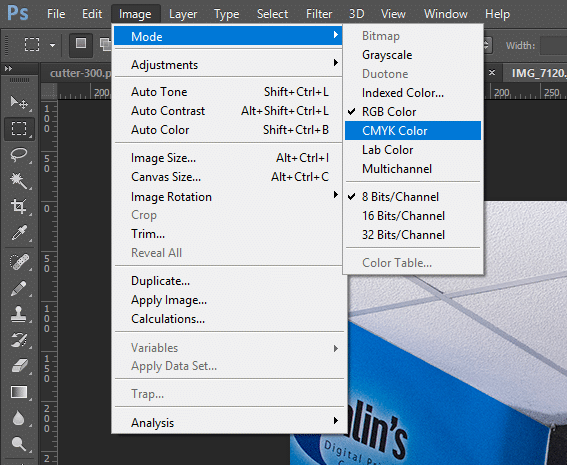The height and width of the screenshot is (465, 567).
Task: Click the Width input field
Action: coord(553,46)
